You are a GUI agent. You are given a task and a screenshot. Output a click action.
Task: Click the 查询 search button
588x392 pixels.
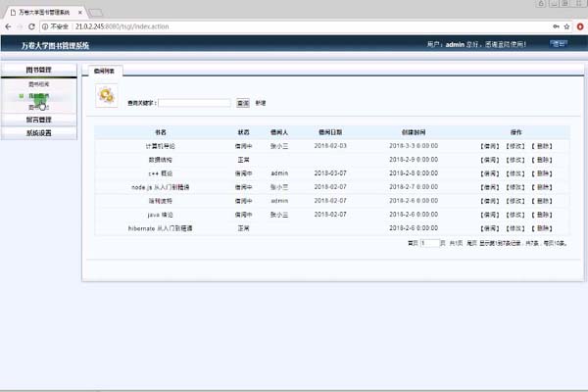click(x=243, y=102)
